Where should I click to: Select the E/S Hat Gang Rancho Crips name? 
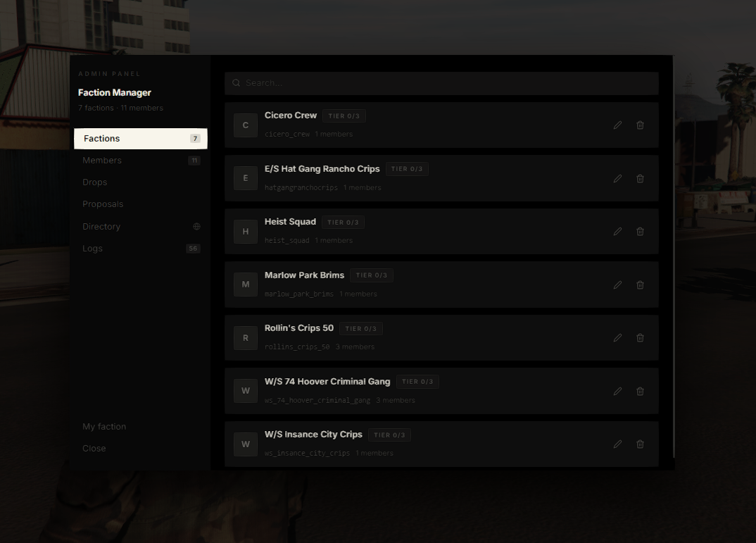click(x=322, y=169)
